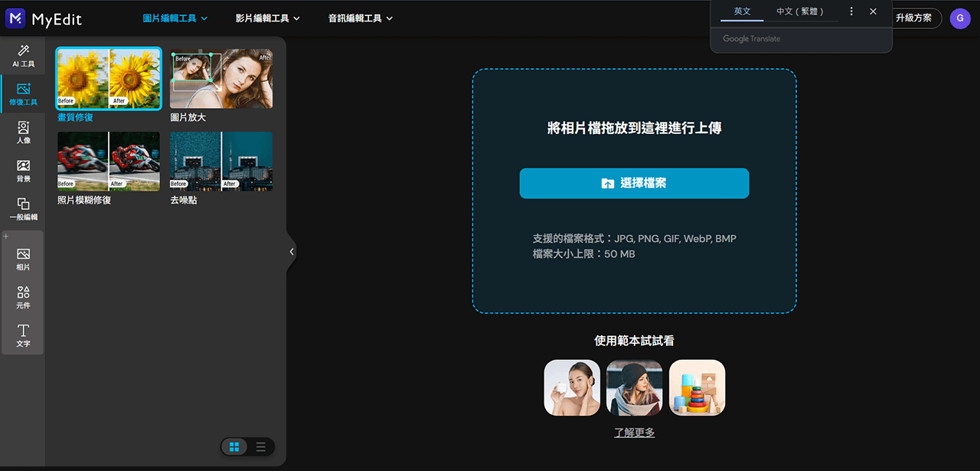Choose the 圖片放大 tool thumbnail

point(221,79)
